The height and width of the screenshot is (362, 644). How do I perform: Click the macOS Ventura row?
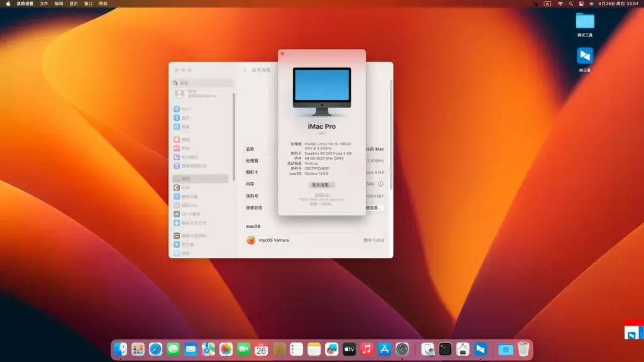pyautogui.click(x=314, y=240)
